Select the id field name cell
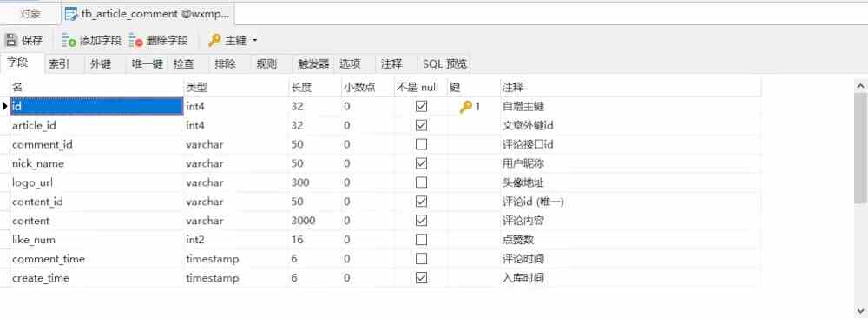Viewport: 868px width, 318px height. pyautogui.click(x=97, y=106)
